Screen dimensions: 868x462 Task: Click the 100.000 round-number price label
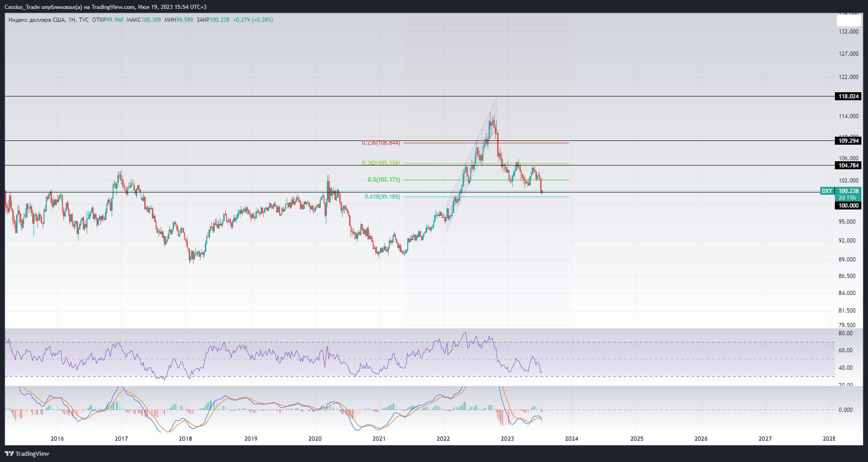pyautogui.click(x=849, y=205)
